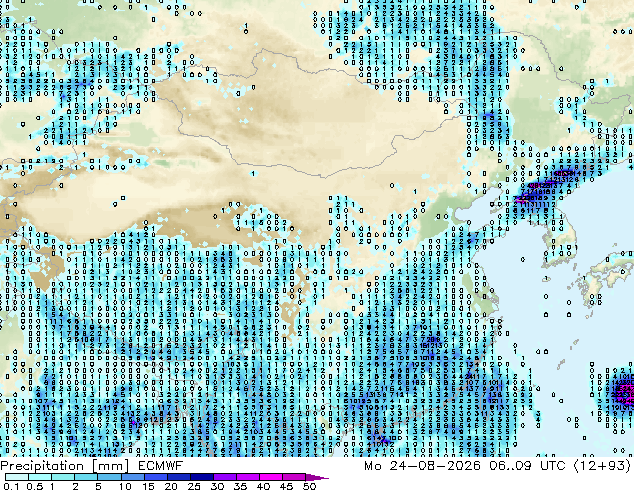Click the time text '06..09 UTC'

tap(527, 466)
